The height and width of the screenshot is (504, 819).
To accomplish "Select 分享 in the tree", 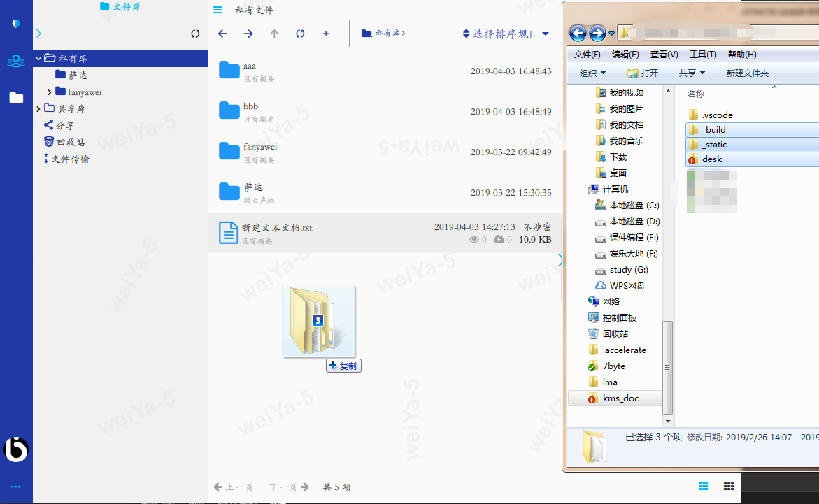I will click(59, 125).
